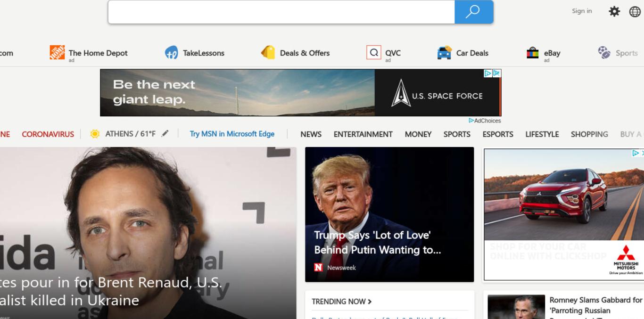Open the ENTERTAINMENT menu item
This screenshot has width=644, height=319.
click(x=363, y=134)
